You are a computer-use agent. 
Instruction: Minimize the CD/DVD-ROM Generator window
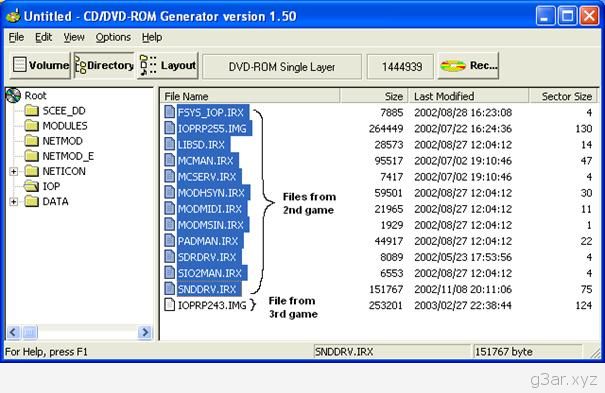pos(545,16)
